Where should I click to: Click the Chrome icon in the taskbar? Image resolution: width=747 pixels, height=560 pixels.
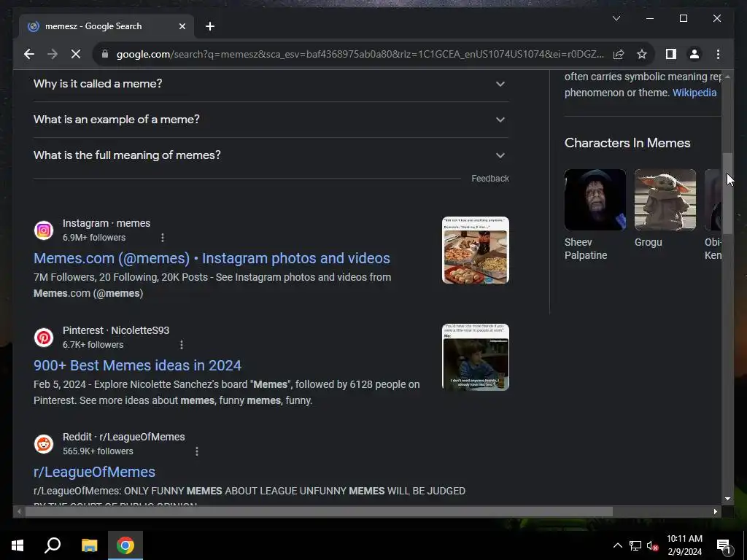click(x=125, y=545)
